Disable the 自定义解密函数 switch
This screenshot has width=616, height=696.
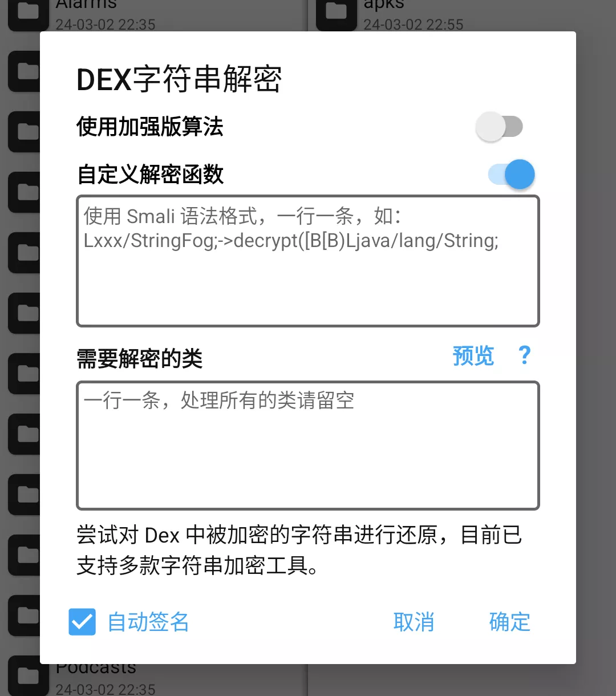[512, 174]
